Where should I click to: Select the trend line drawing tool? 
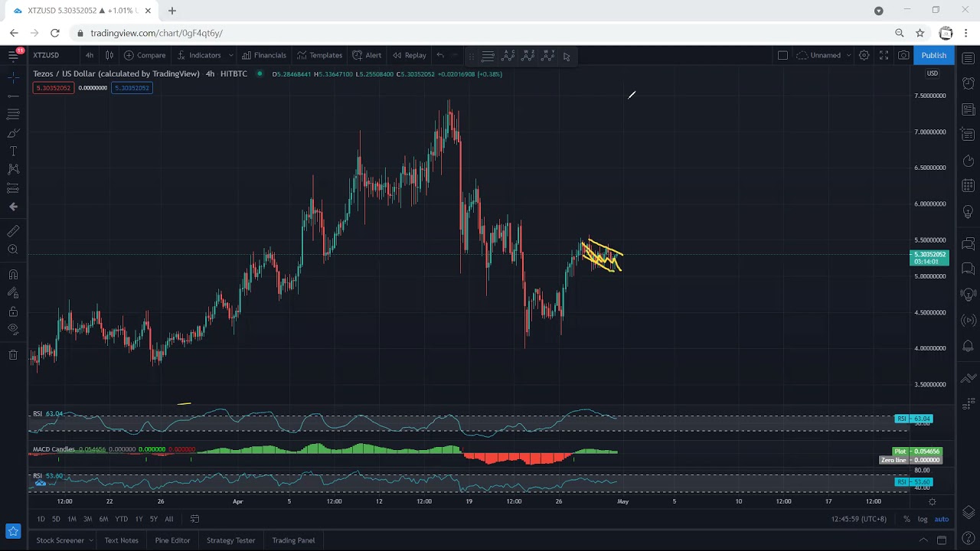13,96
